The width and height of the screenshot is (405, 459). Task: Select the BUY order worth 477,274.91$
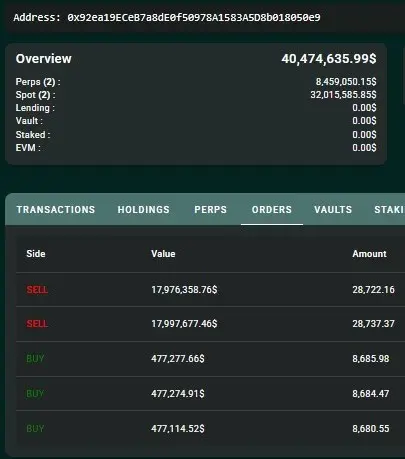210,394
